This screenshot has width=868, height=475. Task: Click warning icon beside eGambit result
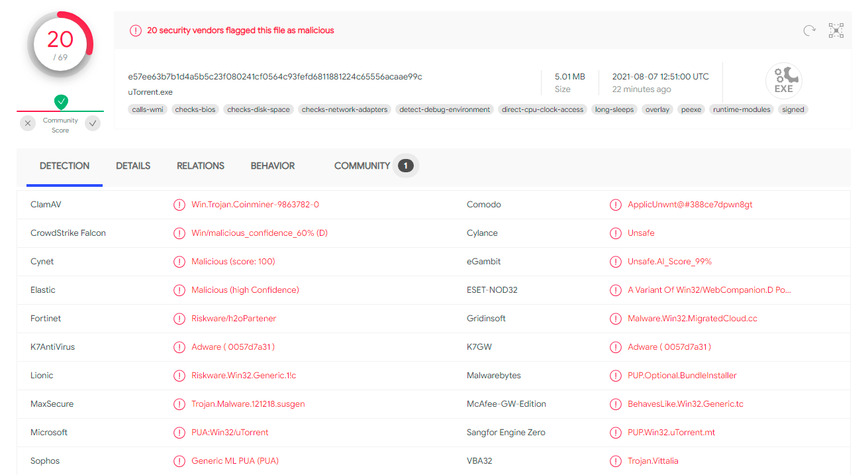pyautogui.click(x=616, y=262)
